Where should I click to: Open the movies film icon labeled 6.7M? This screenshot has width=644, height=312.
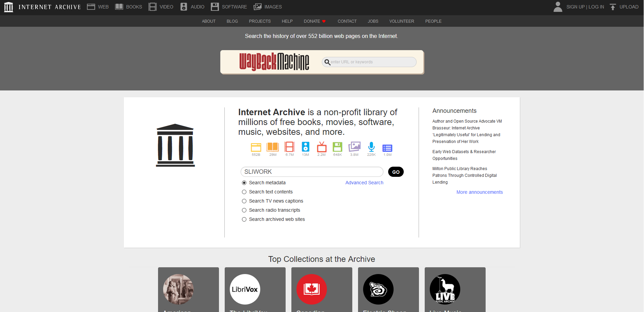pos(289,147)
